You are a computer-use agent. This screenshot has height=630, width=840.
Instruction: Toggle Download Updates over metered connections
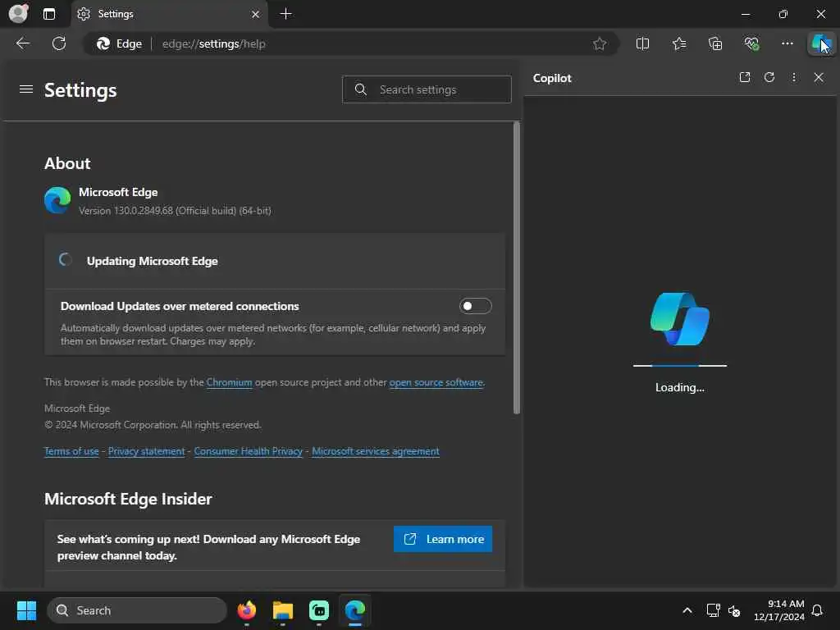coord(475,306)
